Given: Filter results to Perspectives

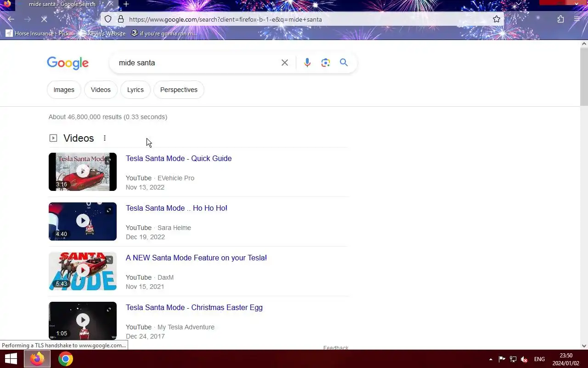Looking at the screenshot, I should pyautogui.click(x=179, y=90).
